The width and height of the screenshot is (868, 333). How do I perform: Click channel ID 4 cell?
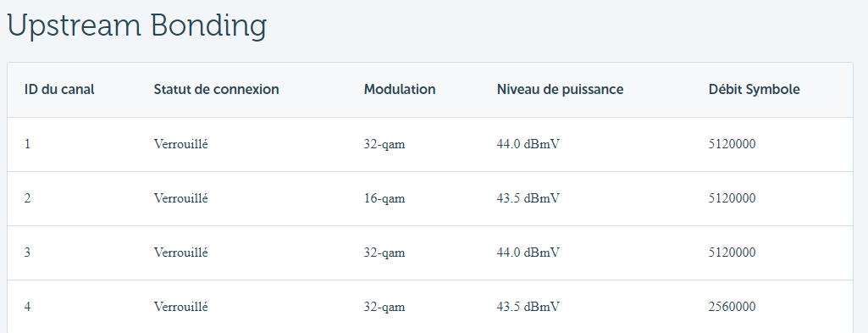pos(27,307)
